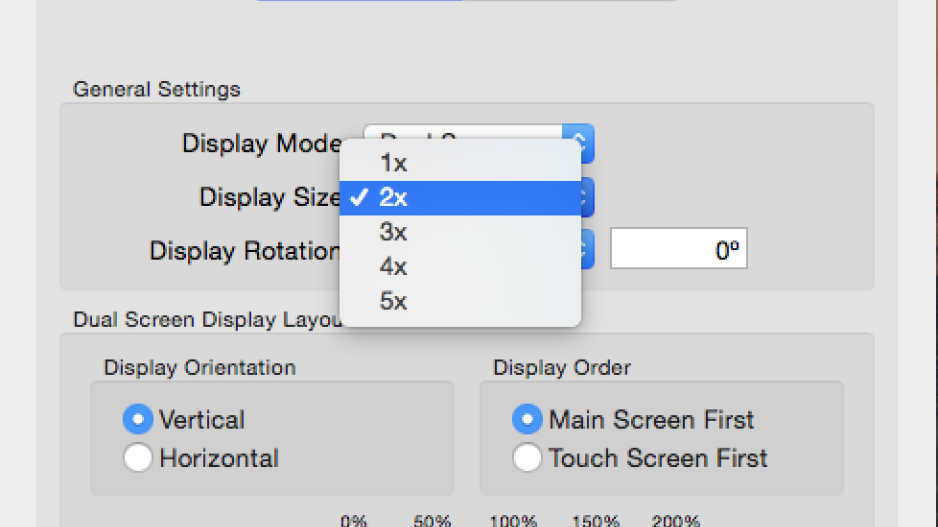Choose the checked 2x menu item
Viewport: 938px width, 527px height.
coord(460,198)
